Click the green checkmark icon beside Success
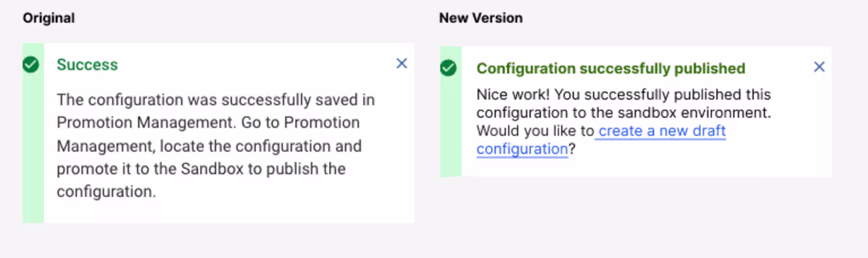Screen dimensions: 868x258 pos(31,65)
